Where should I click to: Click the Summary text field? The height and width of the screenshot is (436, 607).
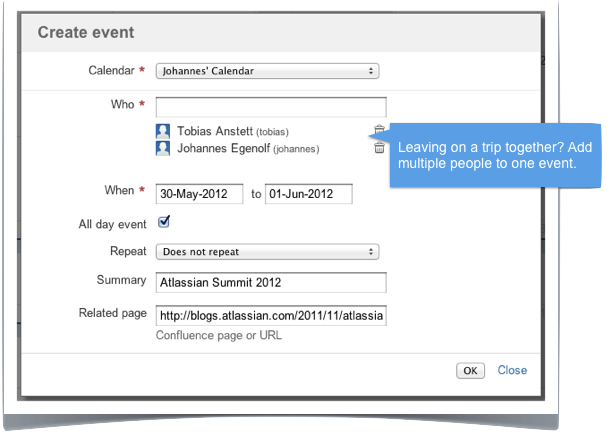pos(271,283)
